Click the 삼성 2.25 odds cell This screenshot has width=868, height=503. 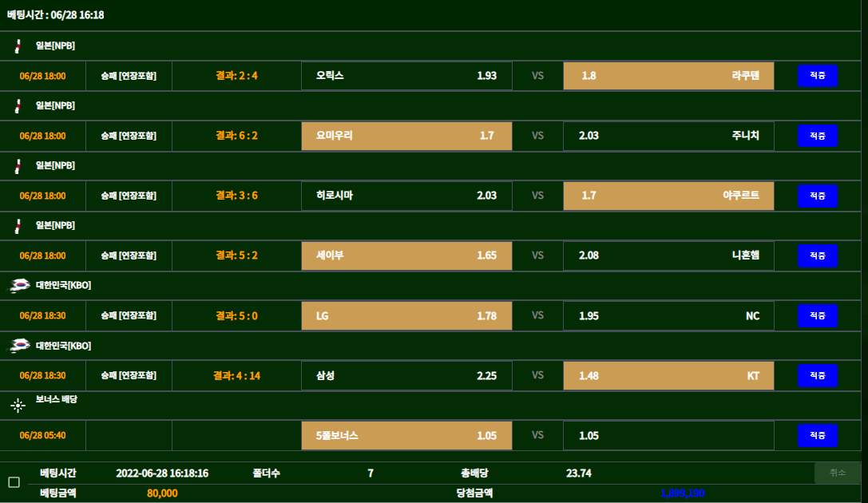click(x=406, y=375)
